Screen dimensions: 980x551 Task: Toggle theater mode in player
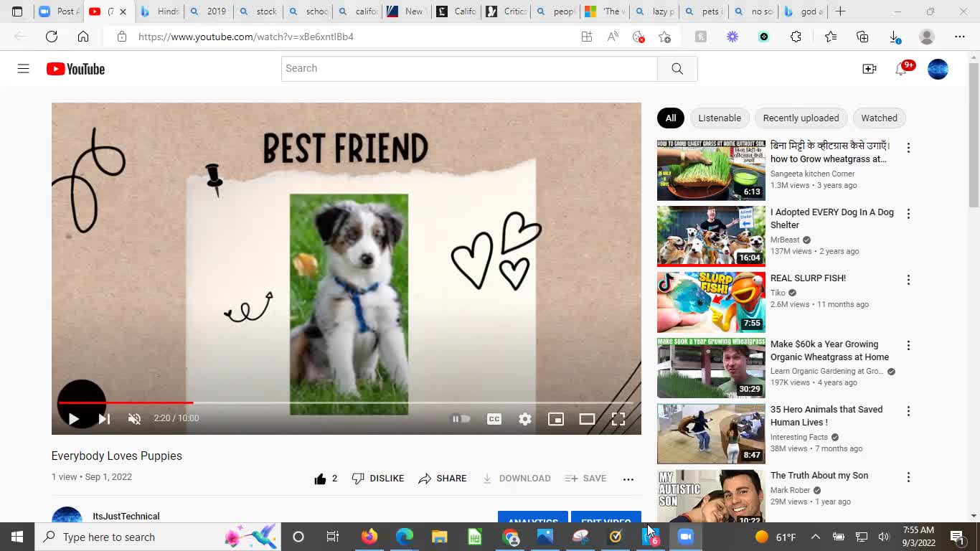click(x=587, y=419)
